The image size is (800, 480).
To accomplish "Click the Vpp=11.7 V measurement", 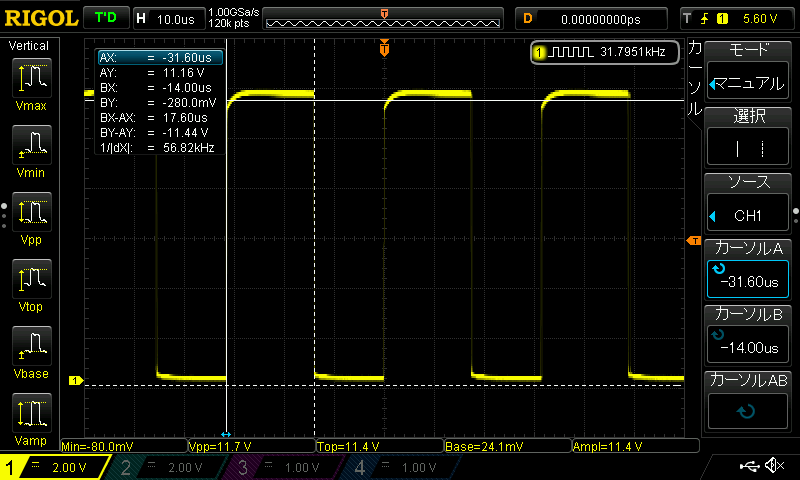I will coord(252,446).
